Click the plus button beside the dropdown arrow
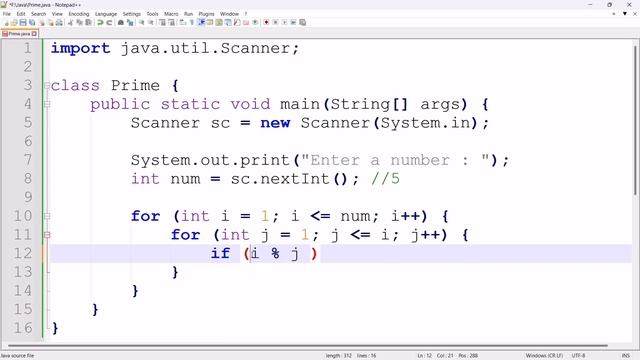 [613, 13]
